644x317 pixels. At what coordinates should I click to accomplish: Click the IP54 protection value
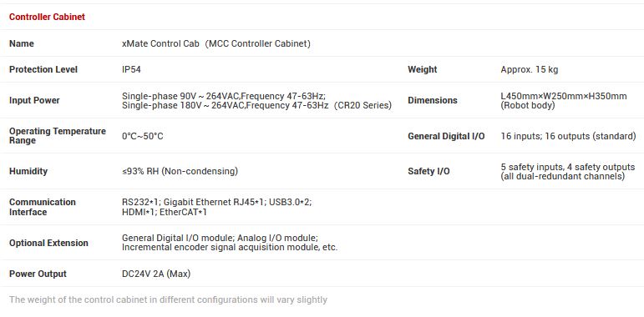[x=131, y=69]
